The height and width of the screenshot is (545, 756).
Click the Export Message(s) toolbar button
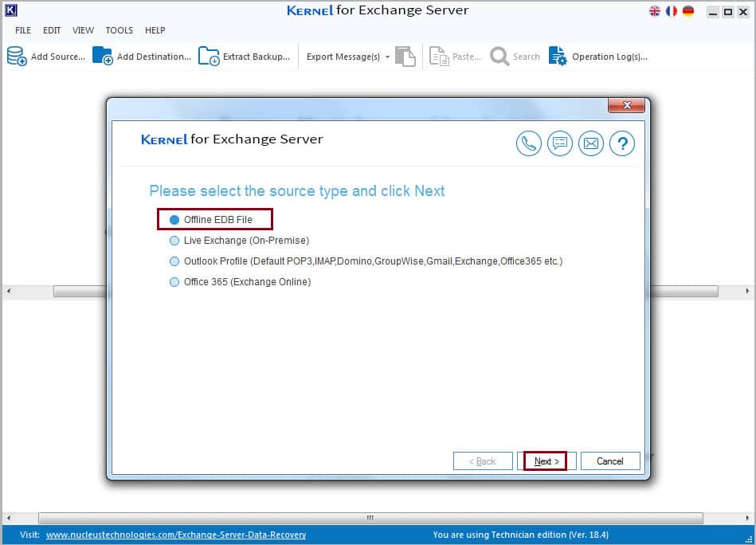point(343,57)
